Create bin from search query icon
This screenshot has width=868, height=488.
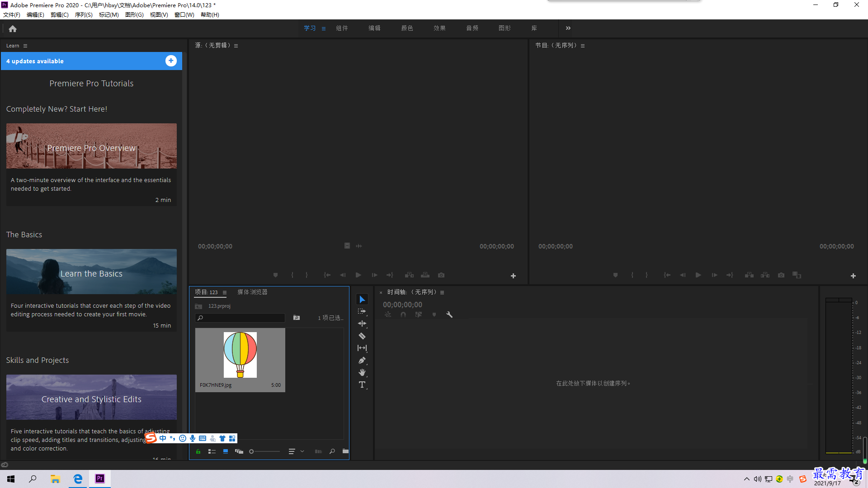[x=297, y=318]
